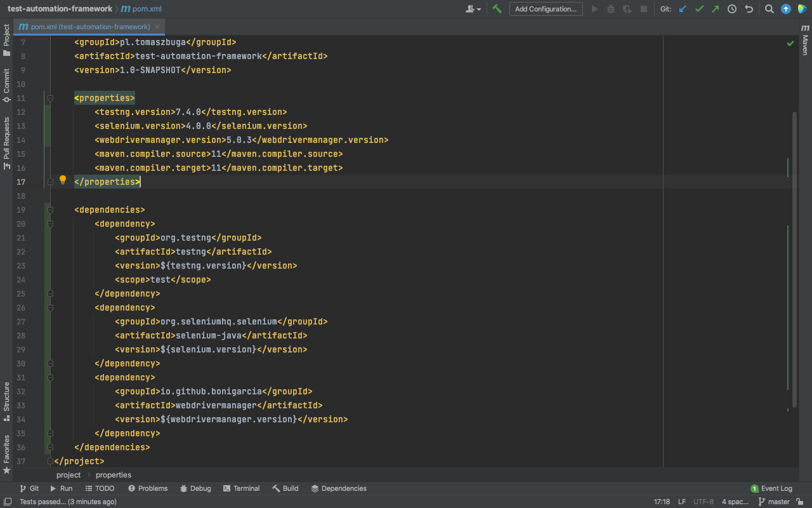Click the editor vertical scrollbar
Image resolution: width=812 pixels, height=508 pixels.
coord(795,259)
